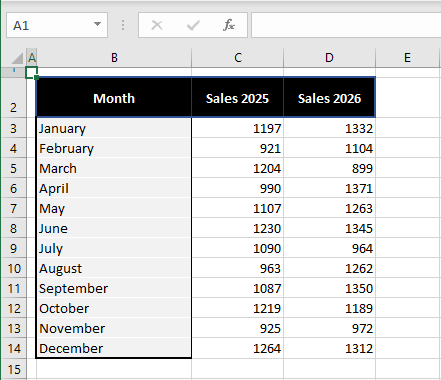The height and width of the screenshot is (380, 441).
Task: Click the cell with value 1263
Action: [329, 208]
